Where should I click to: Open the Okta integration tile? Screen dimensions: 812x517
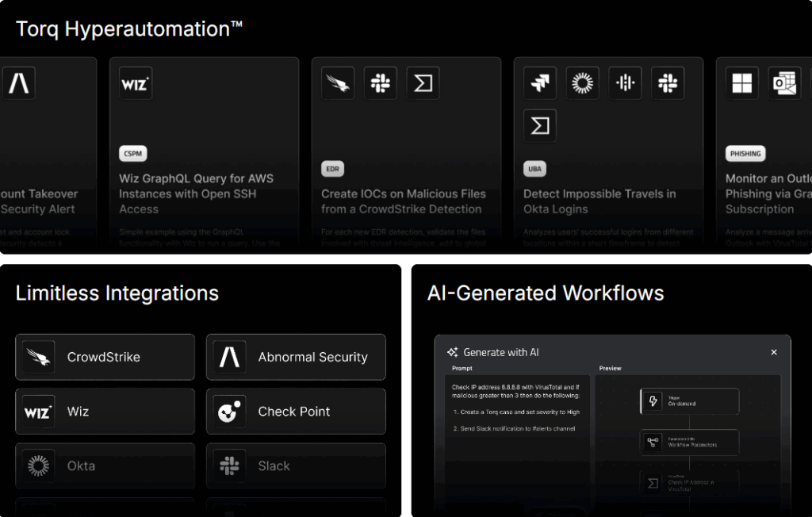pyautogui.click(x=105, y=465)
